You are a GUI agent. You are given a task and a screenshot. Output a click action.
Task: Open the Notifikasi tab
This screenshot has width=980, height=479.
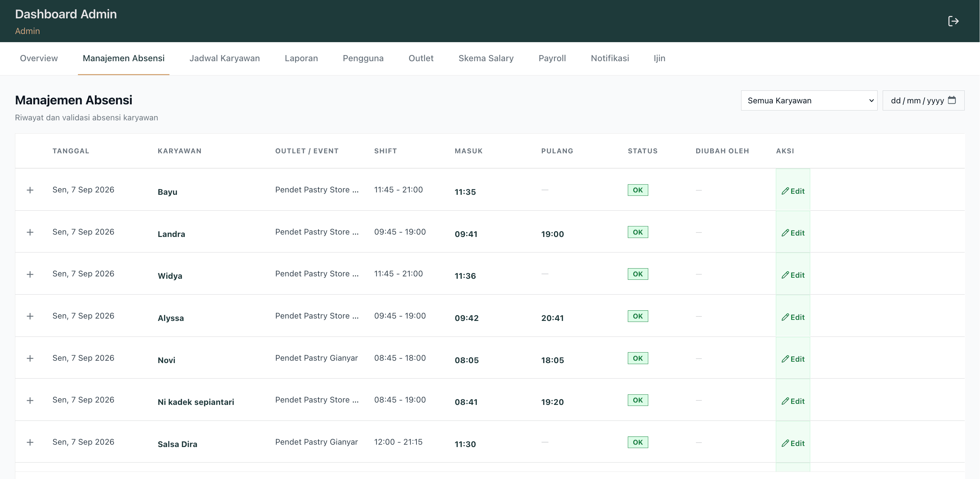(610, 58)
